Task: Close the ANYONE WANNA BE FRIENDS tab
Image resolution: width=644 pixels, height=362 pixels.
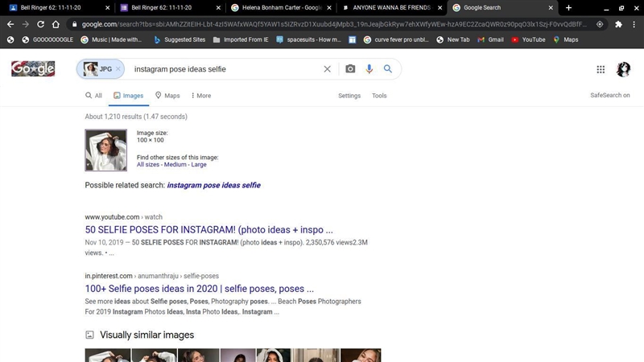Action: [440, 7]
